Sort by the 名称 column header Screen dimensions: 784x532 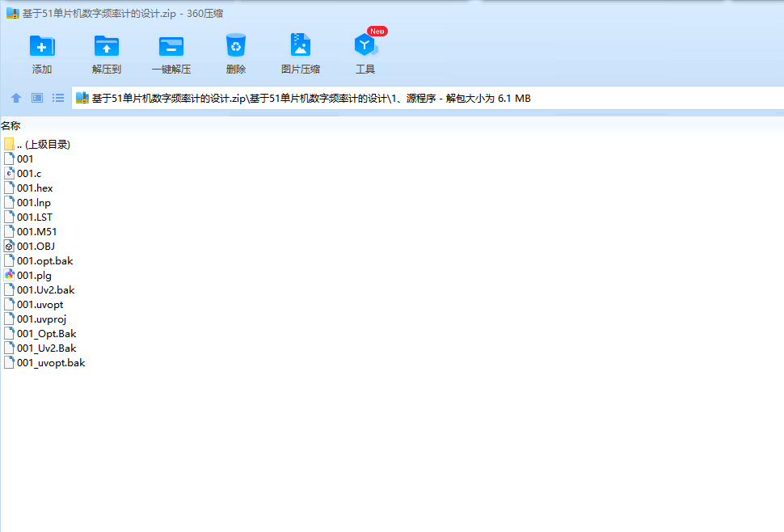[11, 125]
